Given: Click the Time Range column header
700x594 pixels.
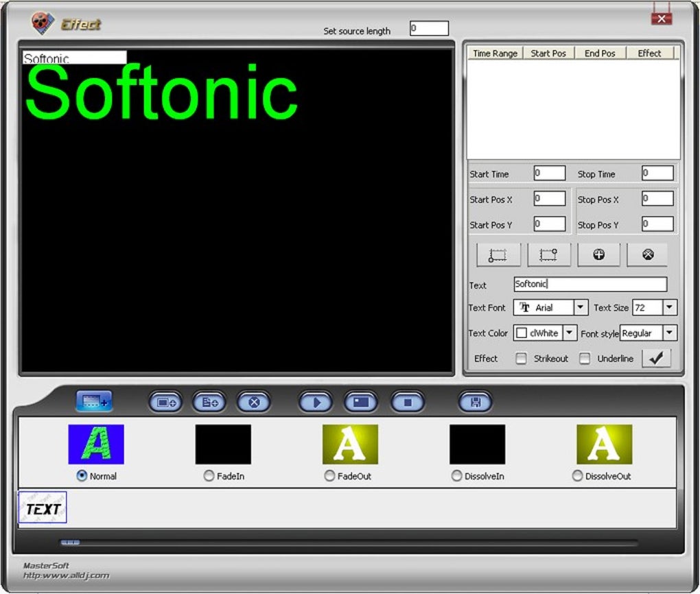Looking at the screenshot, I should coord(495,53).
